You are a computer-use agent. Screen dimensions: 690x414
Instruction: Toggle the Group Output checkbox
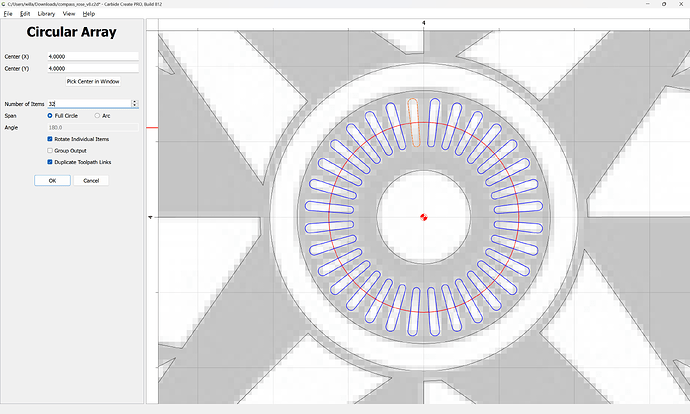51,150
